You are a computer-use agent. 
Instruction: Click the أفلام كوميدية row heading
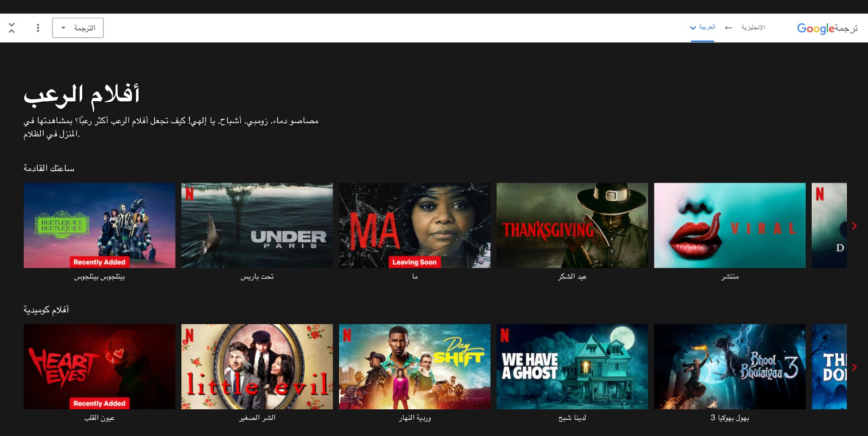tap(46, 310)
